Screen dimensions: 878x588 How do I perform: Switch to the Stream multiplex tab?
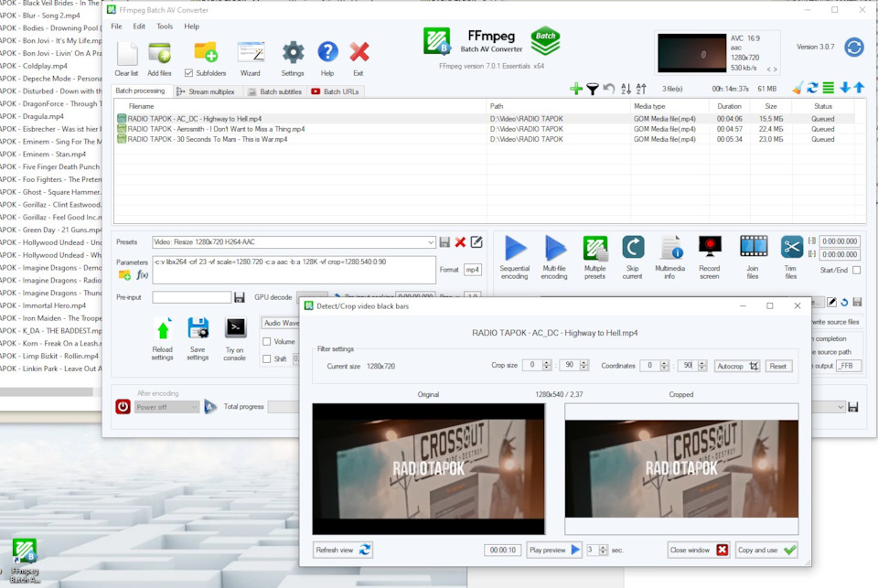206,91
